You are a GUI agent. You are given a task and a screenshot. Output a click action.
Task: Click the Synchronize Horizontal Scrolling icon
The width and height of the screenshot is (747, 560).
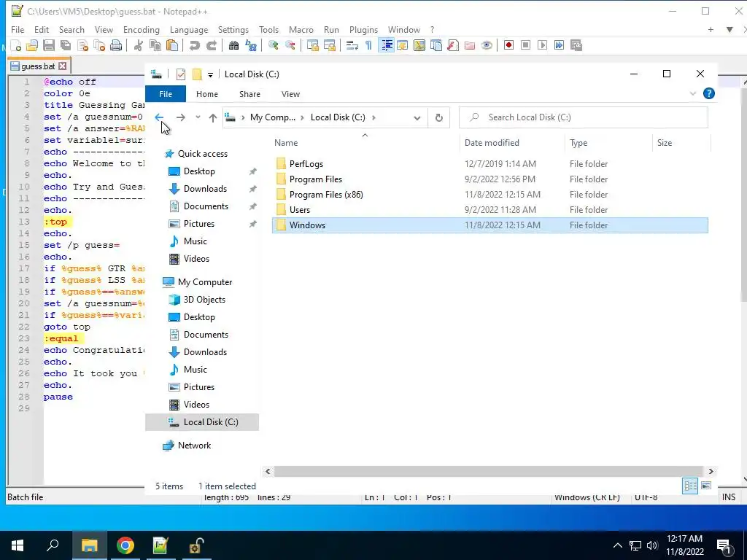329,45
